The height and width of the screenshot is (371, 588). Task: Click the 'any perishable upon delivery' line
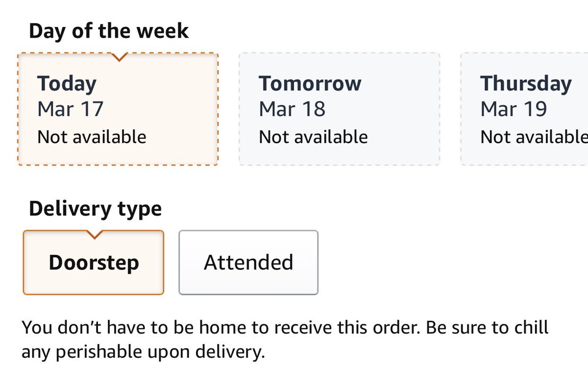pyautogui.click(x=143, y=351)
